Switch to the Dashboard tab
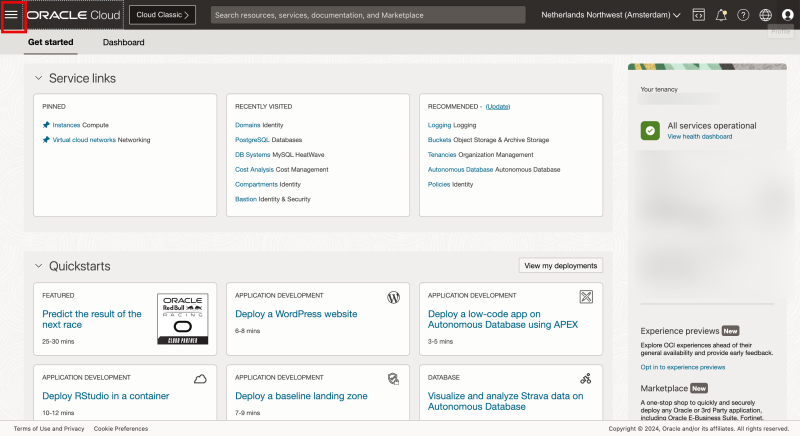Screen dimensions: 800x436 click(x=124, y=43)
